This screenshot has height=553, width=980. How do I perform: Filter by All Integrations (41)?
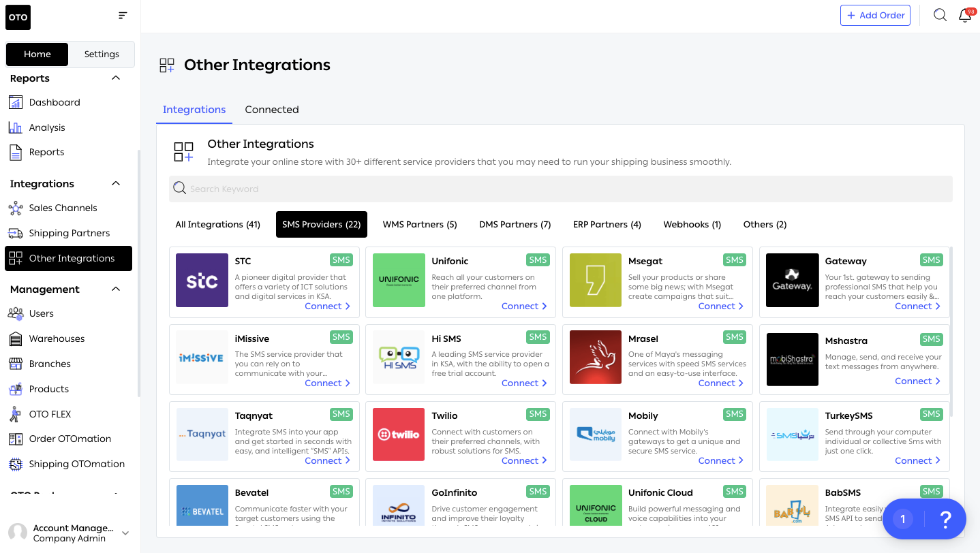[x=218, y=224]
